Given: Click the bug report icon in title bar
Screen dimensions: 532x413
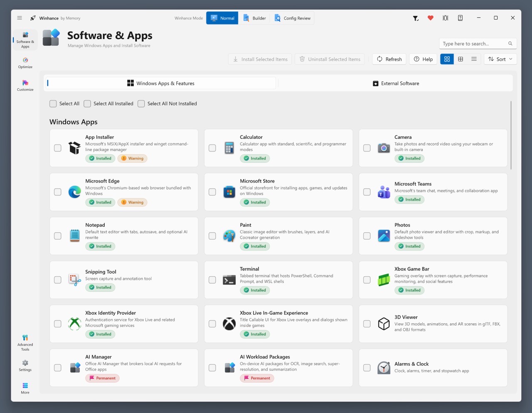Looking at the screenshot, I should 446,18.
